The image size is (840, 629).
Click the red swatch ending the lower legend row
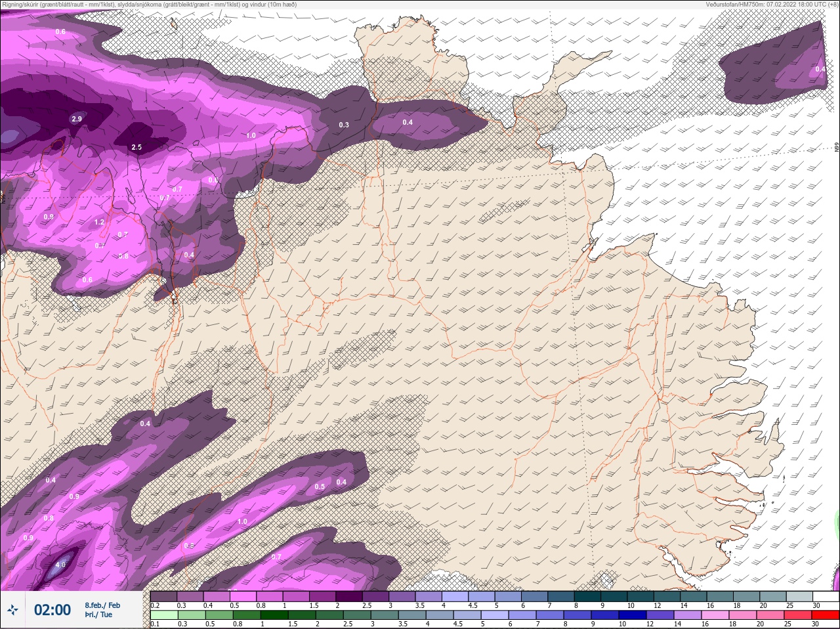826,615
